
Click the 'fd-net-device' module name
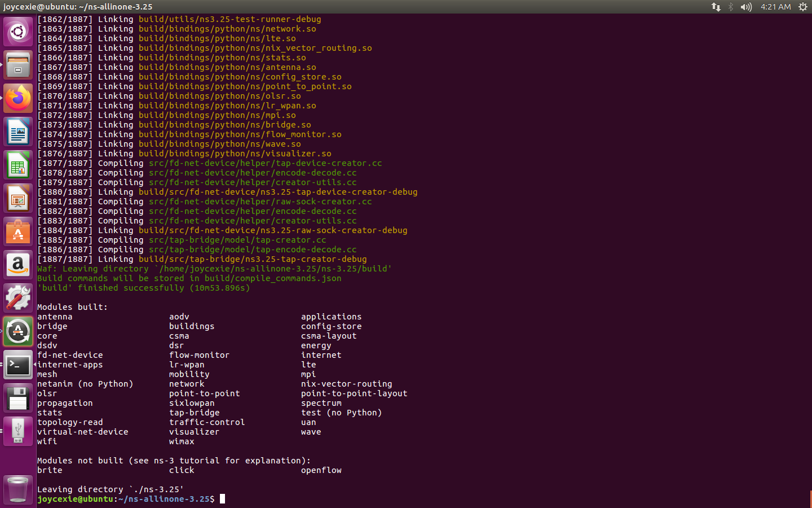[70, 355]
